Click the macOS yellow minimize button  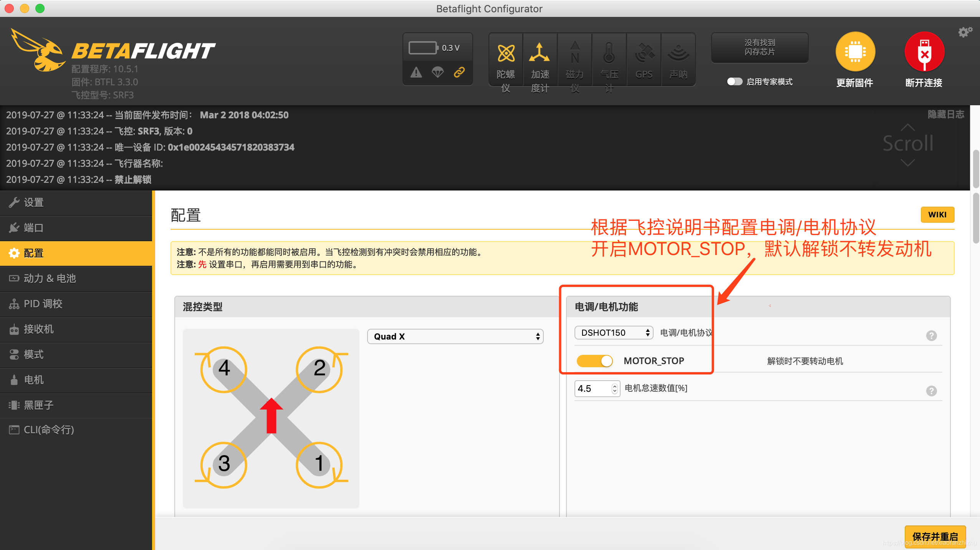click(25, 8)
